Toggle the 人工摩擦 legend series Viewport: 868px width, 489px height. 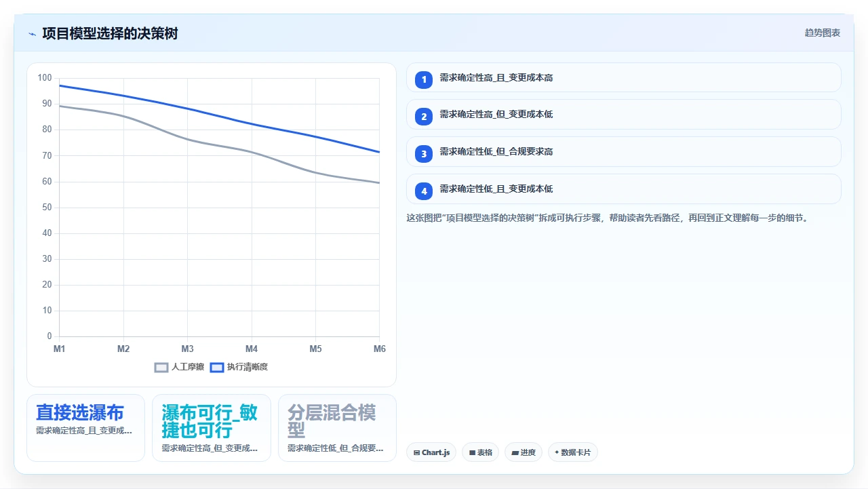pyautogui.click(x=180, y=367)
